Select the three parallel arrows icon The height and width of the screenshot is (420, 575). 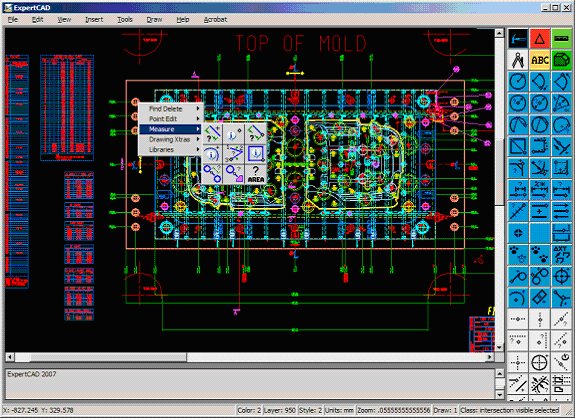[x=561, y=212]
